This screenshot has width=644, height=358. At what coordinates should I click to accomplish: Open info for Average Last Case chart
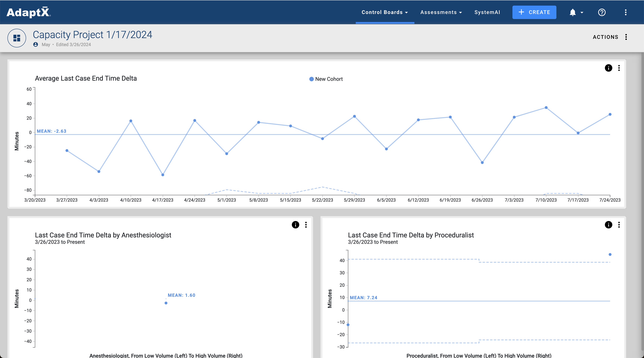tap(608, 68)
